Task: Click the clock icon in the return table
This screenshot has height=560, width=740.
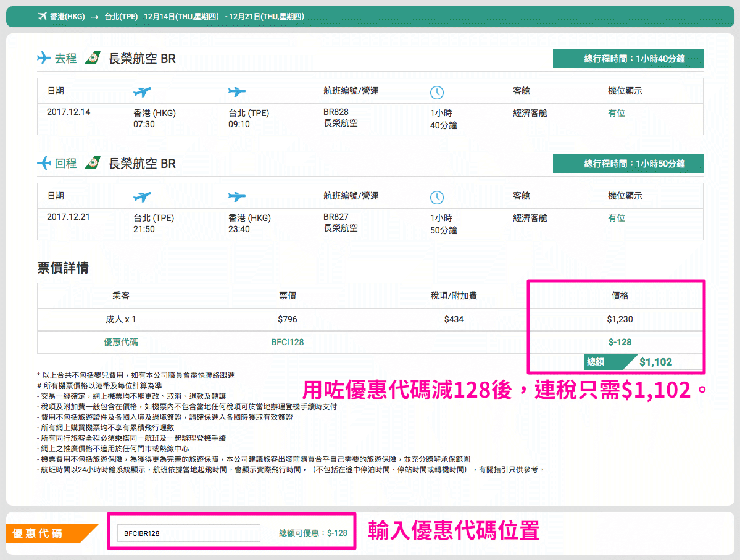Action: click(x=437, y=198)
